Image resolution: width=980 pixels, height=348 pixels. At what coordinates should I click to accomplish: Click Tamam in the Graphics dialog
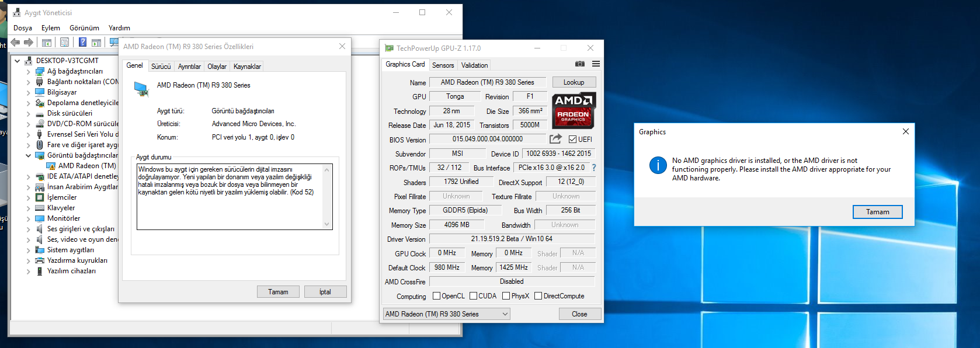click(x=877, y=212)
